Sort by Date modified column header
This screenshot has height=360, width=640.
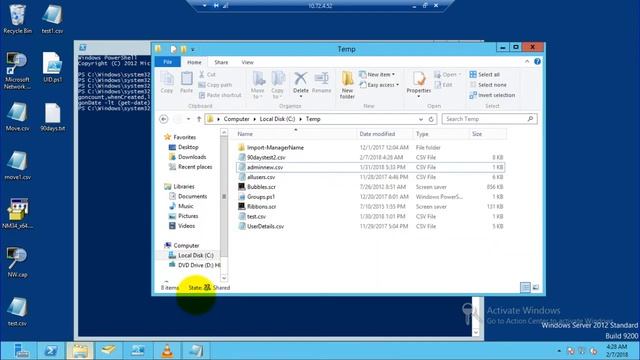384,134
